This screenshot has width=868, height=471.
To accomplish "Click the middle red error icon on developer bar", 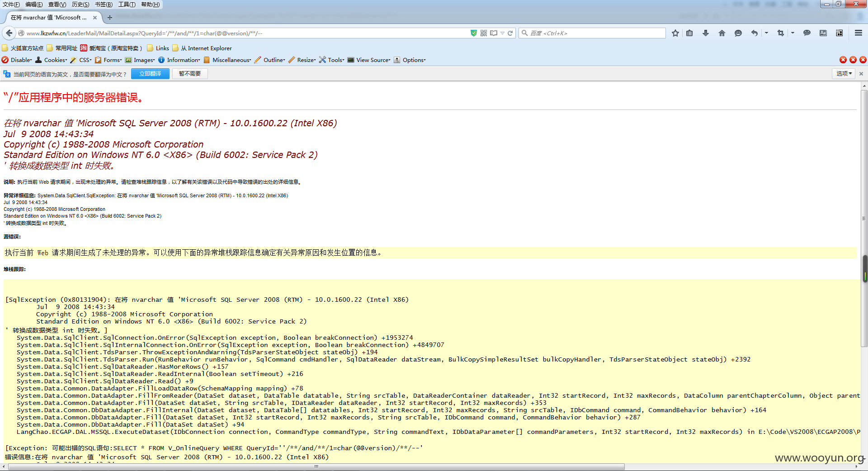I will pyautogui.click(x=853, y=60).
